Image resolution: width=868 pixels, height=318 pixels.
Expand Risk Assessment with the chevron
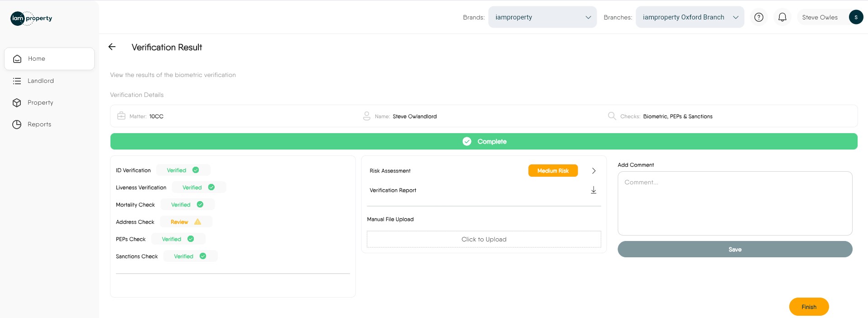click(x=593, y=171)
